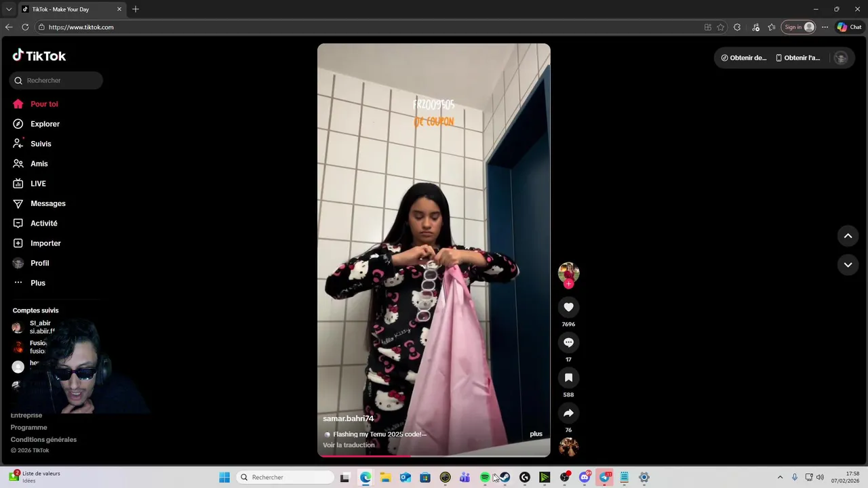The width and height of the screenshot is (868, 488).
Task: Follow creator with red plus badge
Action: pos(568,284)
